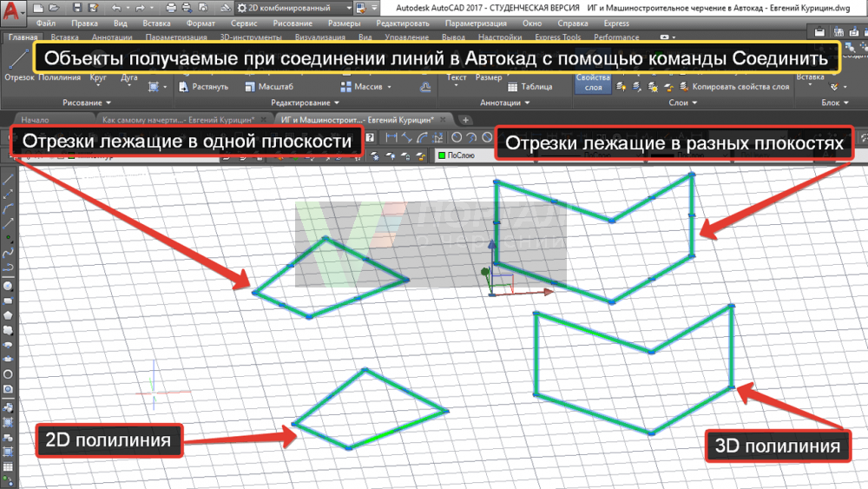Image resolution: width=868 pixels, height=489 pixels.
Task: Expand the Дуга tool dropdown
Action: [x=129, y=86]
